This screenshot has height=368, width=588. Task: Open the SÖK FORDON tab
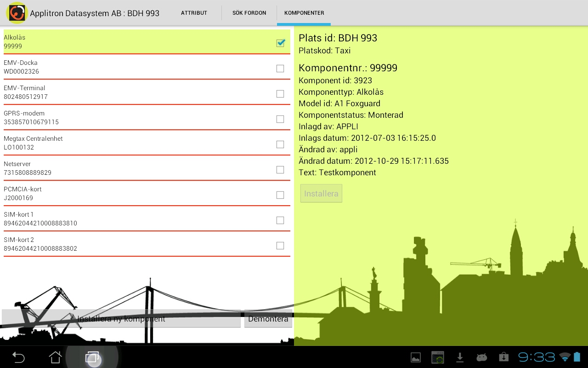(x=249, y=13)
